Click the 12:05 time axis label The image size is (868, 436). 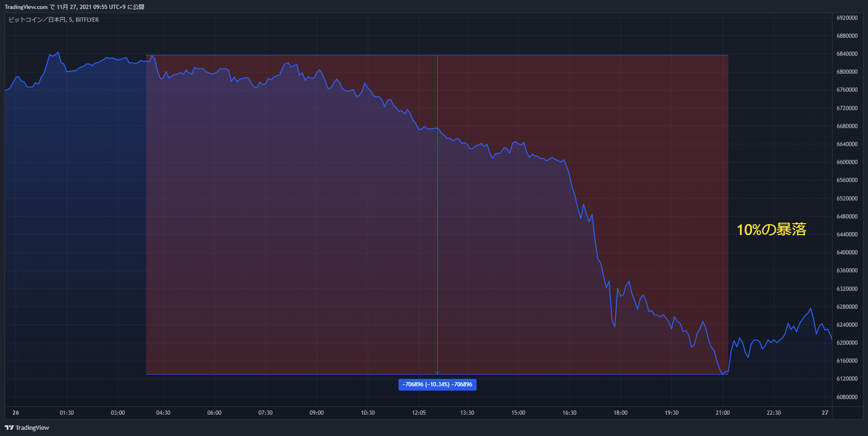pyautogui.click(x=419, y=413)
